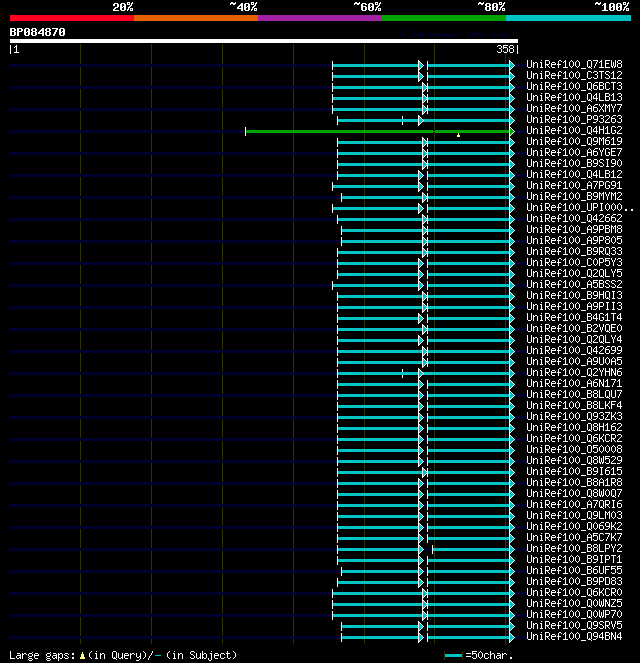Select hit UniRef100_Q6KCR0
640x663 pixels.
[x=574, y=592]
